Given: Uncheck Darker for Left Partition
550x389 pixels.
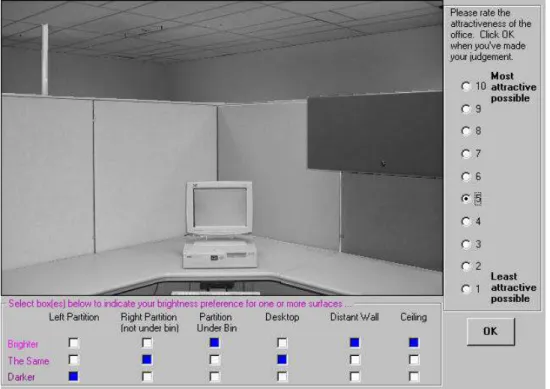Looking at the screenshot, I should click(74, 376).
